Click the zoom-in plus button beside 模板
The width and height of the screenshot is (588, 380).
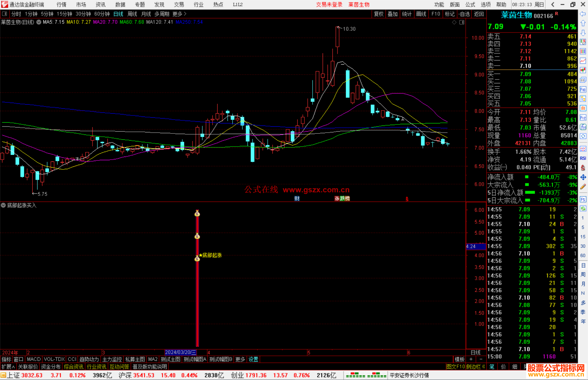471,359
